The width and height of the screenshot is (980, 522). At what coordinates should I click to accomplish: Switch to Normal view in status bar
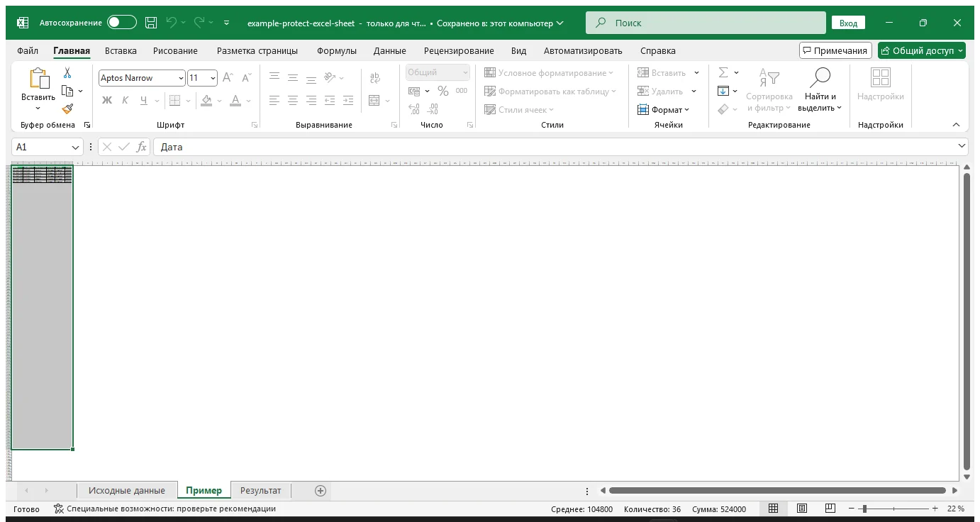point(774,509)
